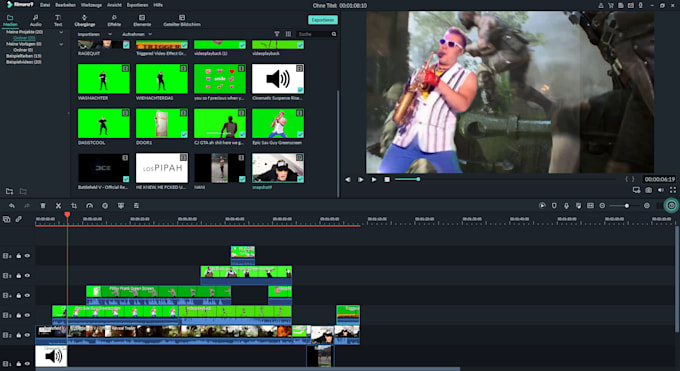
Task: Open the Ansicht menu
Action: click(x=114, y=5)
